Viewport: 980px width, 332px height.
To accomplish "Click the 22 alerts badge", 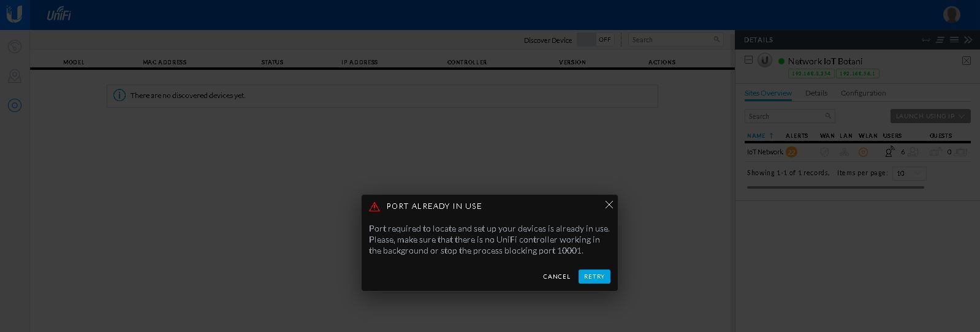I will coord(791,152).
